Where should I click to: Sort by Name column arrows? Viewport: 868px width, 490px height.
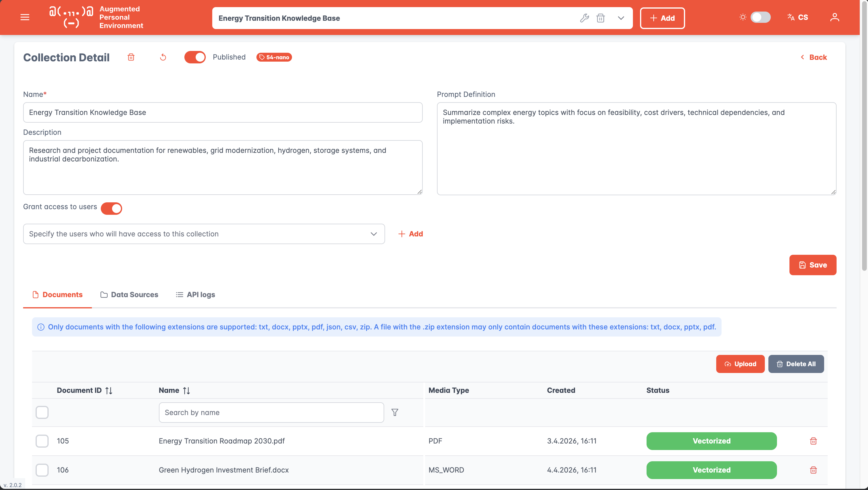point(186,391)
